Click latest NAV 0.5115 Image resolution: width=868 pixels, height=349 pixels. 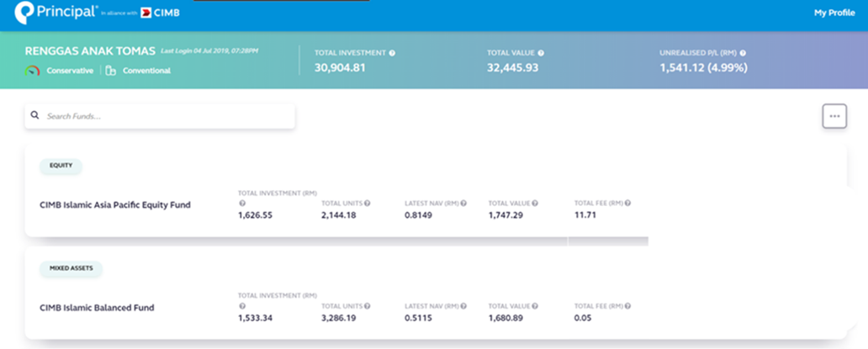coord(419,318)
